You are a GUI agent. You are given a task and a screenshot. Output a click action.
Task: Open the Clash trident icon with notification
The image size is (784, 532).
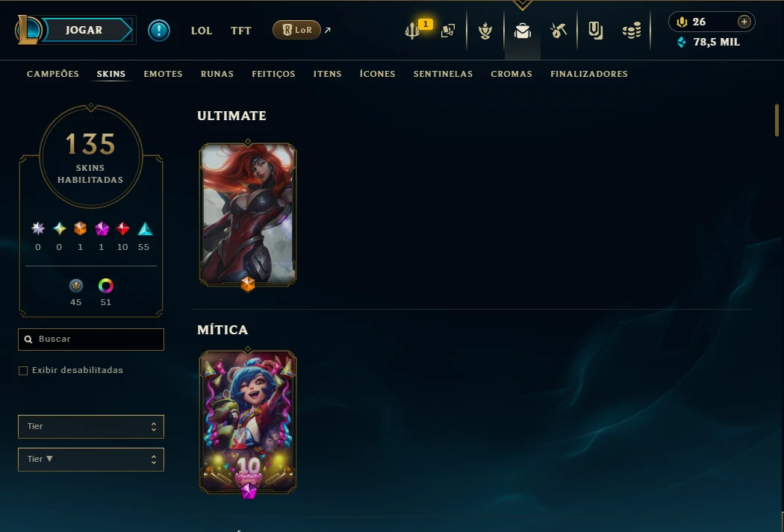(x=412, y=31)
